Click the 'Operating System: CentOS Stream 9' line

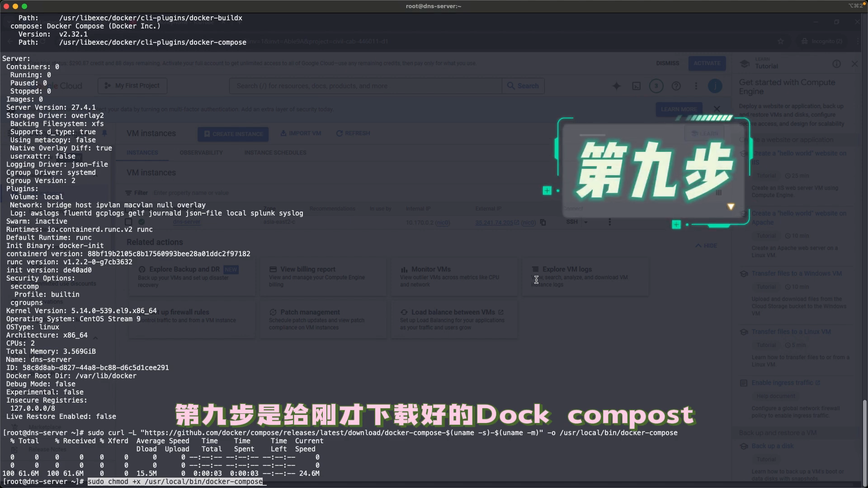[x=73, y=319]
